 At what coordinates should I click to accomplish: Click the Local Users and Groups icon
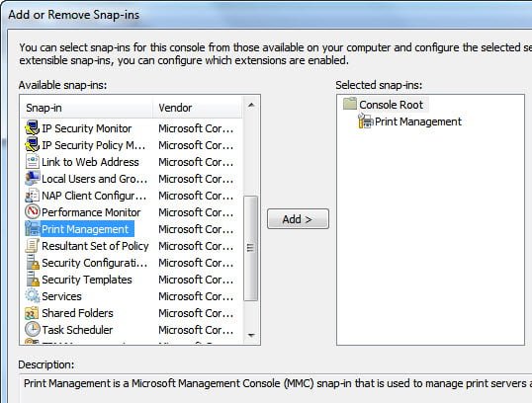pos(33,179)
